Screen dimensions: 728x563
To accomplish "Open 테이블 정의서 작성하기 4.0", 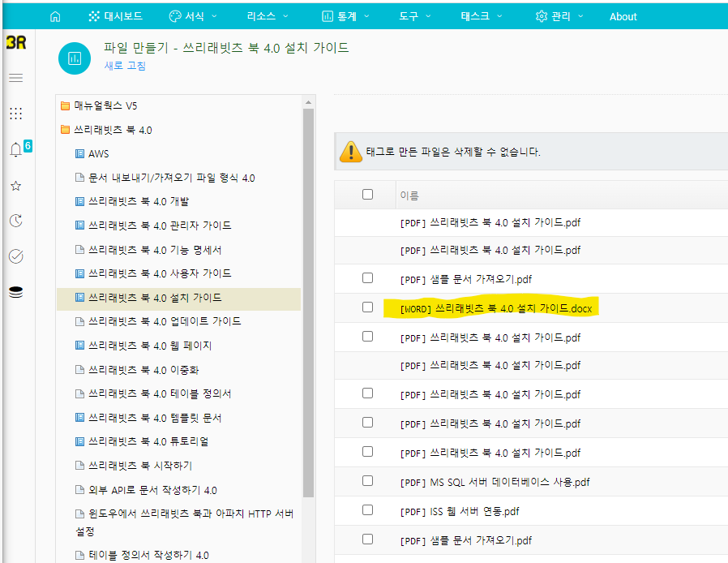I will (x=148, y=555).
